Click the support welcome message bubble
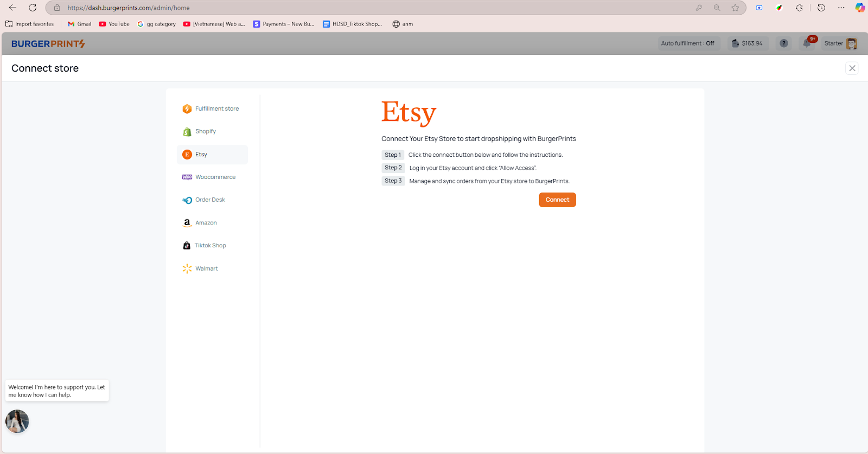868x454 pixels. pyautogui.click(x=57, y=391)
